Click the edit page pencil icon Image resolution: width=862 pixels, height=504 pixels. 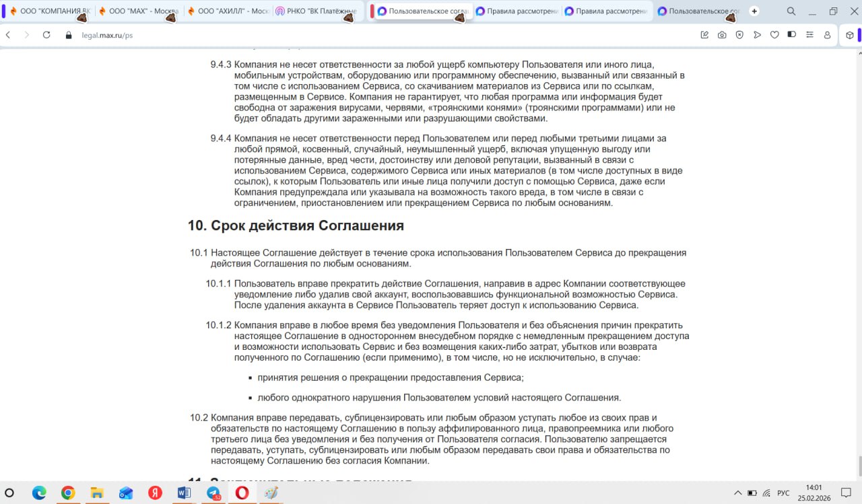pos(704,35)
